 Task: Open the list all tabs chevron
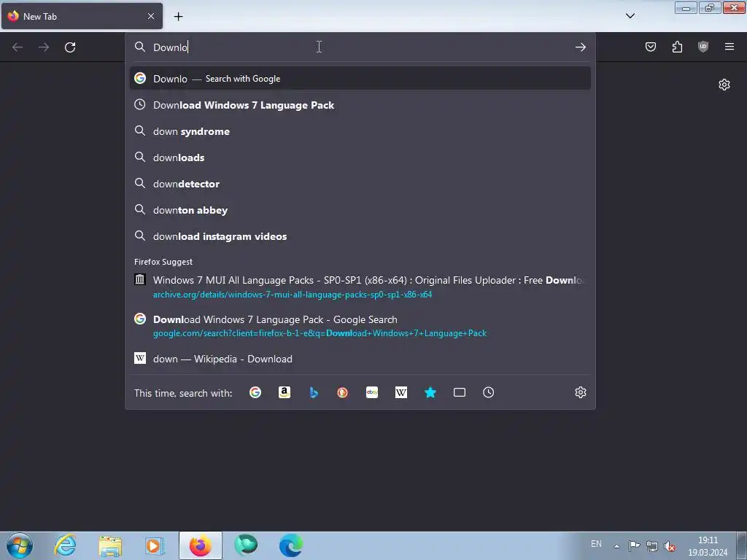(630, 16)
